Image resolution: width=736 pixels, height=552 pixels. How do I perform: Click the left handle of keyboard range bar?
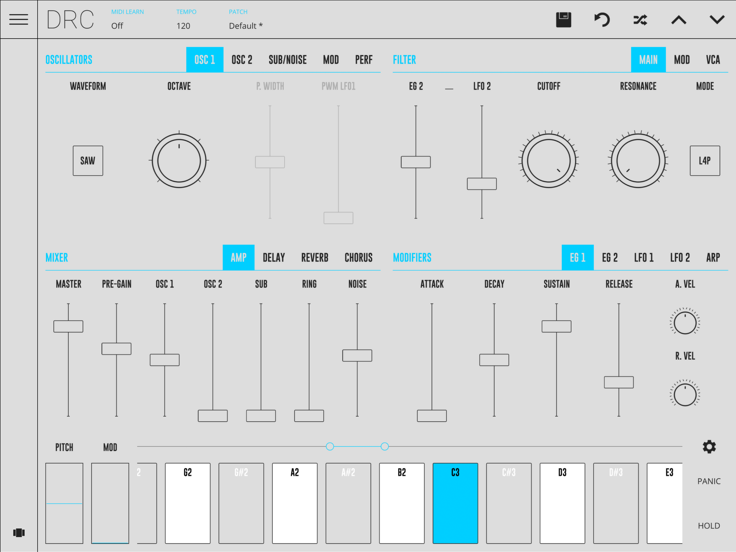pyautogui.click(x=330, y=446)
